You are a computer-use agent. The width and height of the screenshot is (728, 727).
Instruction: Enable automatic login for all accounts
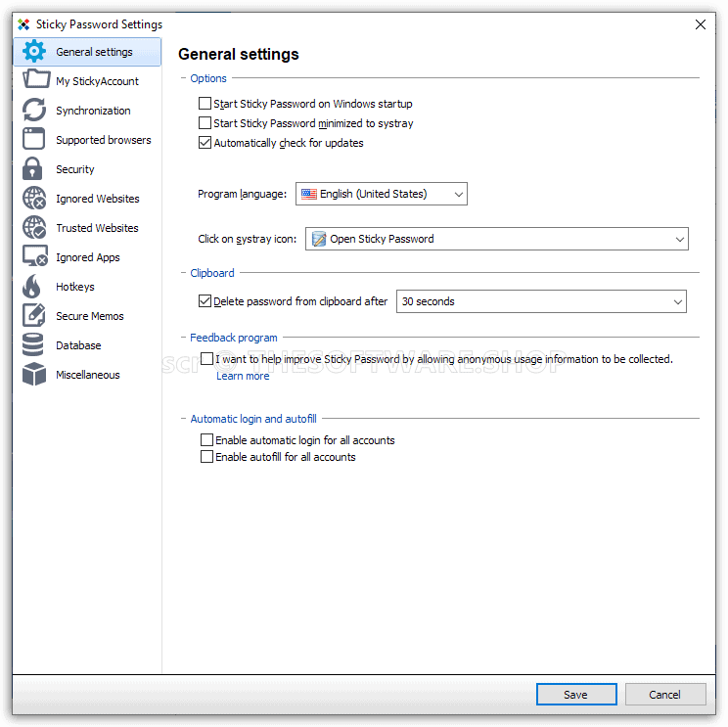[x=206, y=439]
